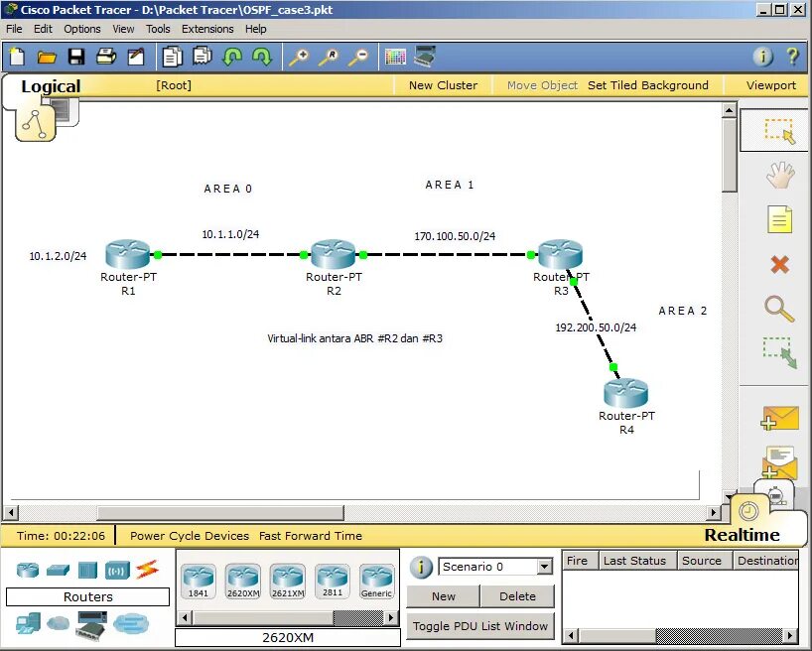Select the Wireless Devices category icon

coord(117,571)
